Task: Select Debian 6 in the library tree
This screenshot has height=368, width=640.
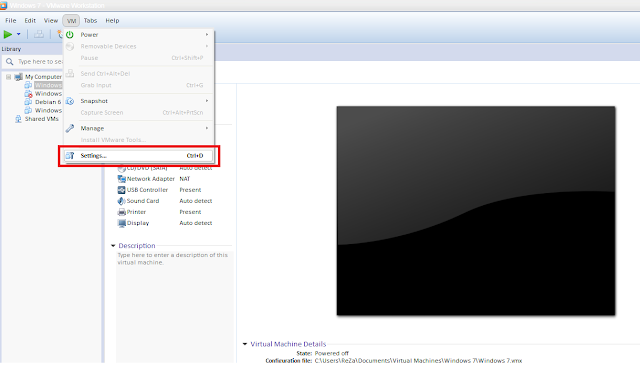Action: tap(48, 102)
